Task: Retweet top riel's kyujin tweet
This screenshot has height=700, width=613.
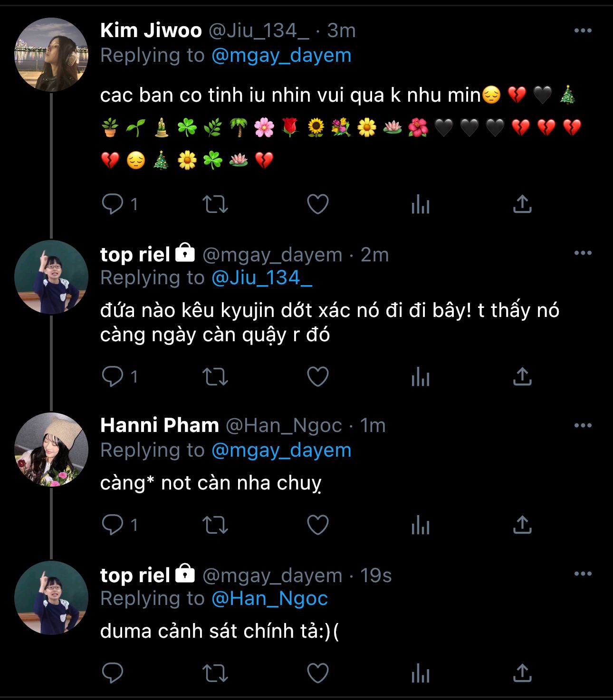Action: 215,377
